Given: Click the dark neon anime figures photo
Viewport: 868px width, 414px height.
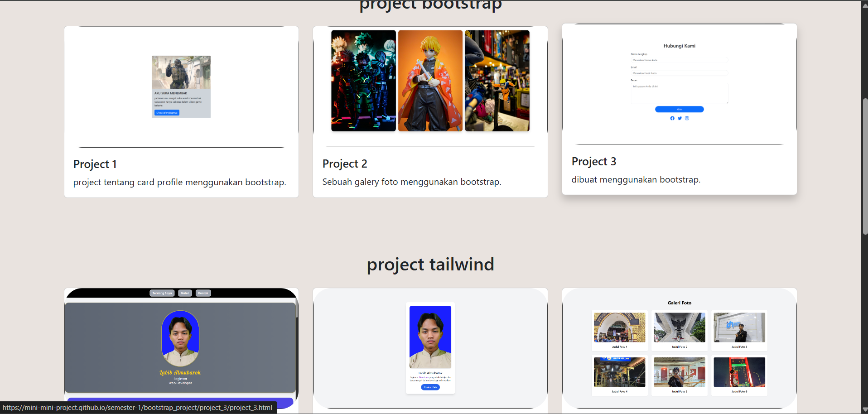Looking at the screenshot, I should pyautogui.click(x=363, y=81).
